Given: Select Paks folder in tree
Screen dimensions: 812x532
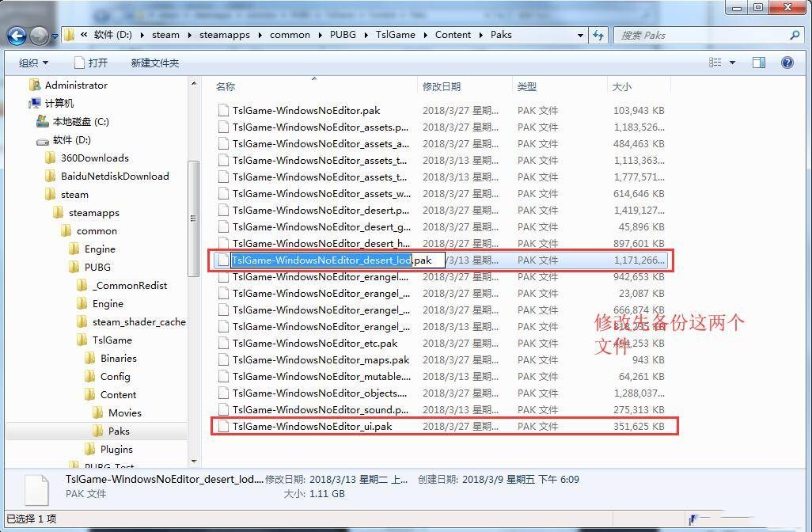Looking at the screenshot, I should tap(119, 431).
